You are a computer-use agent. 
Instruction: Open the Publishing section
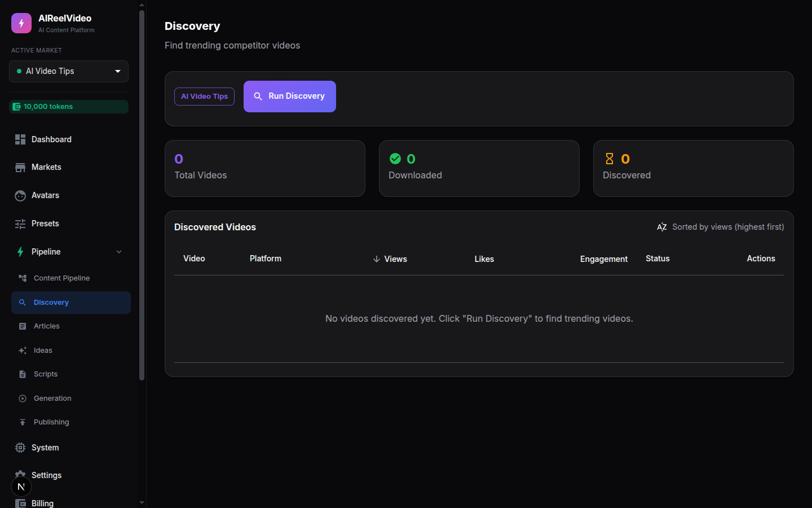[x=51, y=422]
